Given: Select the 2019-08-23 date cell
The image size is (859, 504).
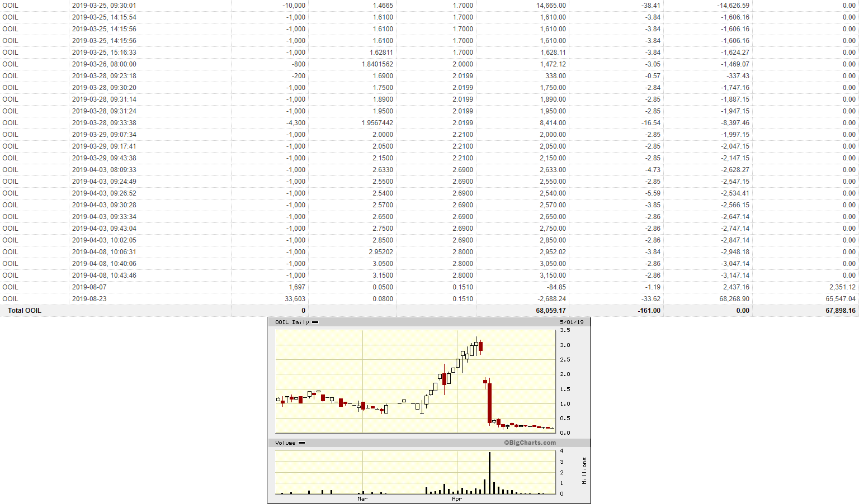Looking at the screenshot, I should click(89, 299).
